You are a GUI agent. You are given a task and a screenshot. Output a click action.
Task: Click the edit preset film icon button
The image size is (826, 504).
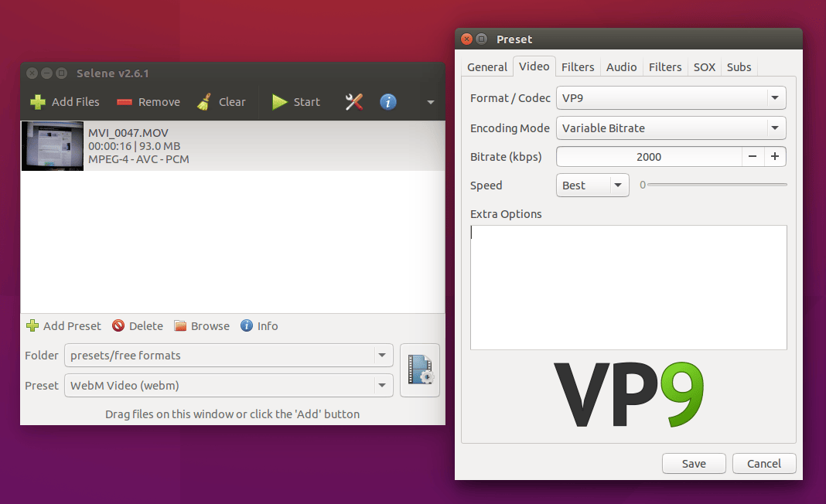420,370
